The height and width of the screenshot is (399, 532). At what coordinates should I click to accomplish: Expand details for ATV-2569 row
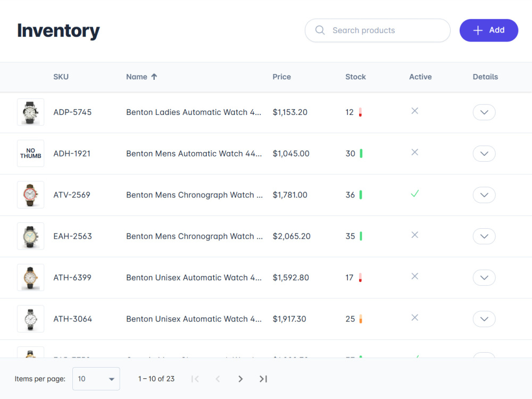484,195
